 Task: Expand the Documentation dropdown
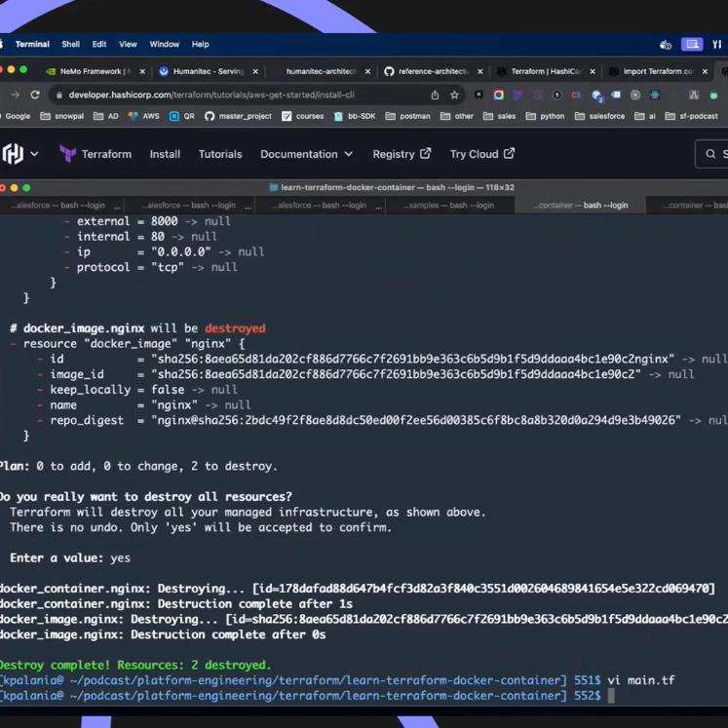tap(306, 154)
